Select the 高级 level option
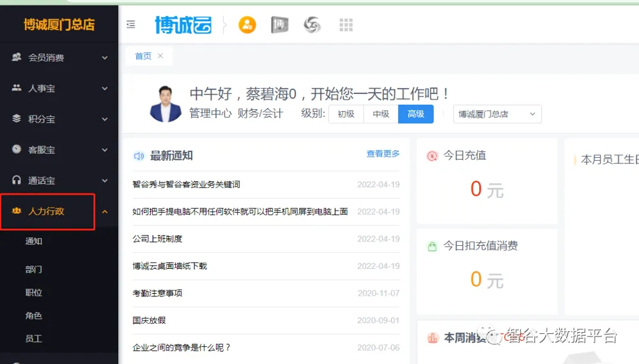639x364 pixels. [x=415, y=114]
